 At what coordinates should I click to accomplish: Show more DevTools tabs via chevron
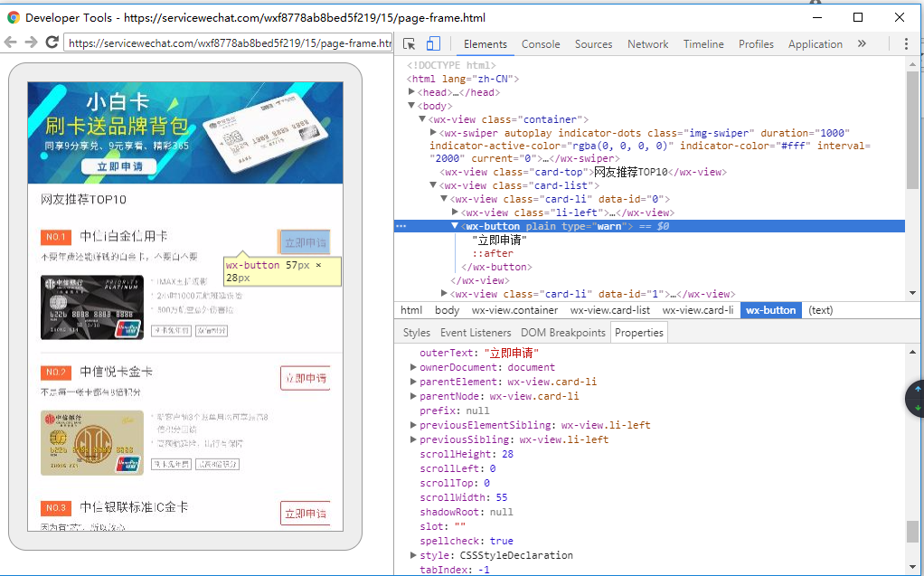pos(862,43)
